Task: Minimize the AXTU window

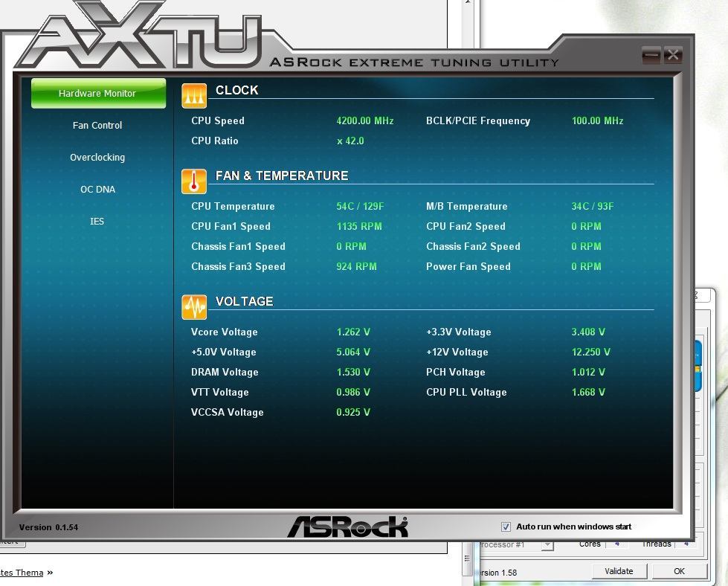Action: [x=651, y=55]
